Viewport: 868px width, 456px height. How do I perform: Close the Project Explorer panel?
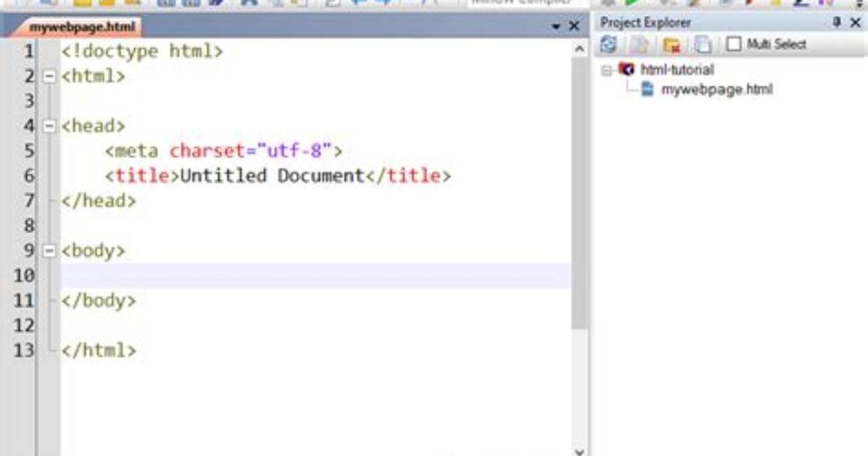855,23
